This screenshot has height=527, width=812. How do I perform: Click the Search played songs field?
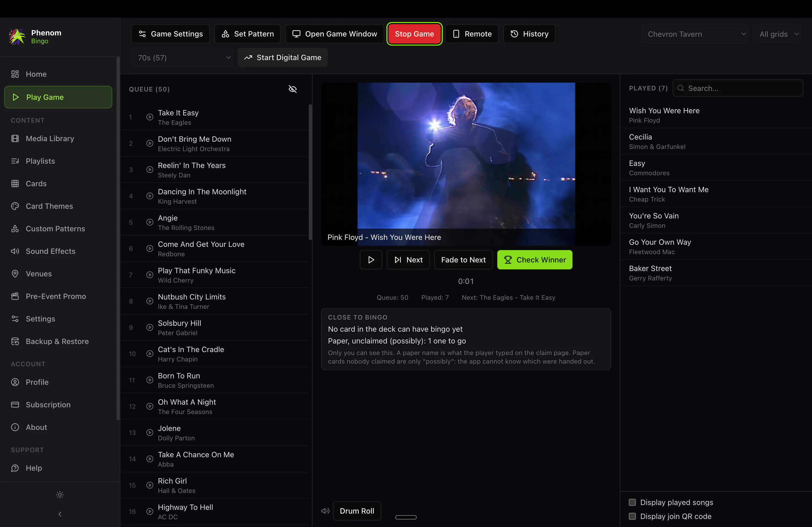point(738,88)
